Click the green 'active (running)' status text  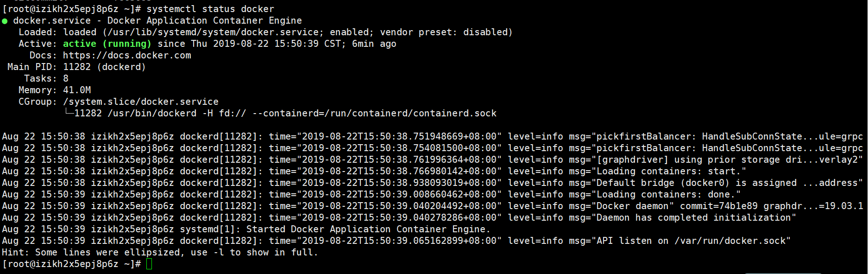pos(107,44)
